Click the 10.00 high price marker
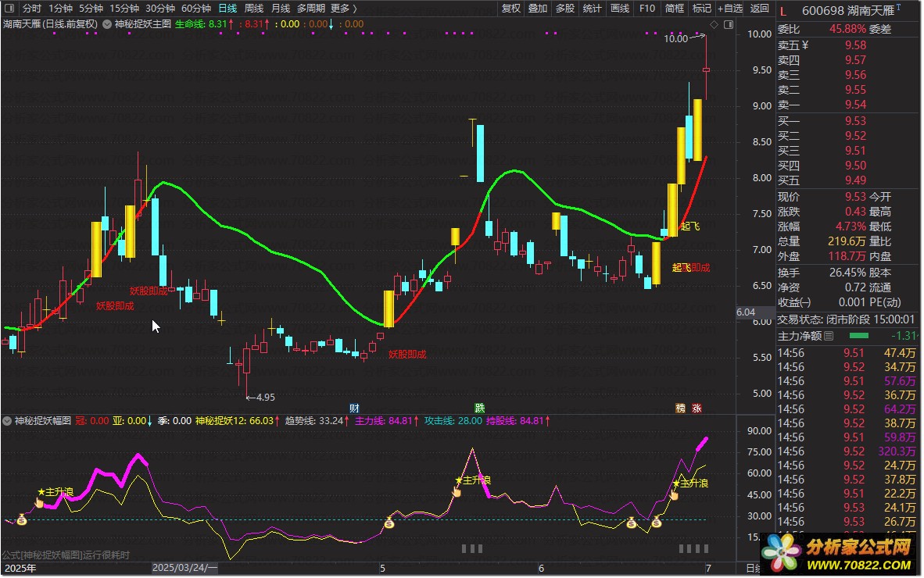 (683, 38)
